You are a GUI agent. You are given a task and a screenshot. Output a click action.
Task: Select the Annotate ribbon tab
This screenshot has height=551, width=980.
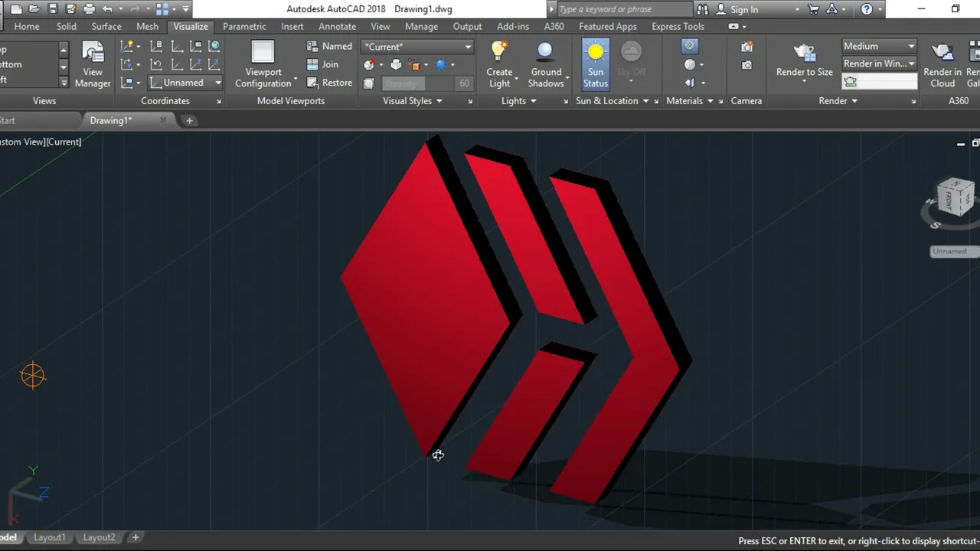pos(337,26)
